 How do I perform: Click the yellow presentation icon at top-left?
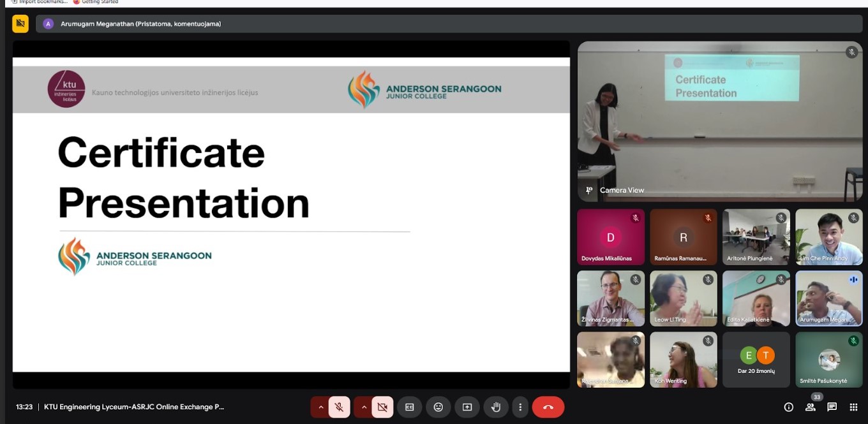tap(20, 24)
